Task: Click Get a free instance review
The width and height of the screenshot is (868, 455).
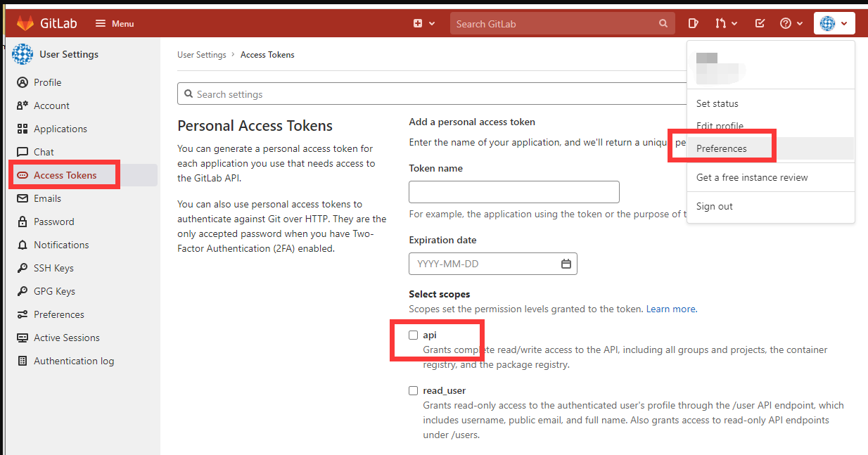Action: (x=752, y=177)
